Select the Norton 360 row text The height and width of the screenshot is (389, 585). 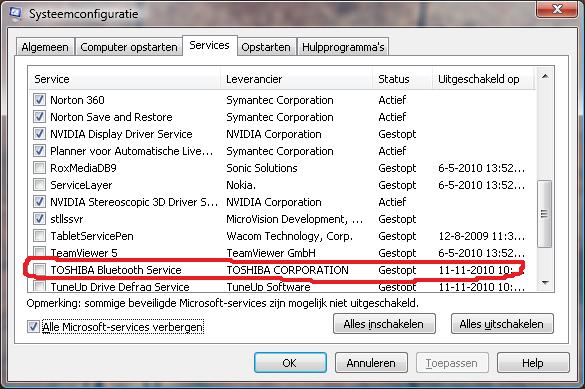(77, 100)
